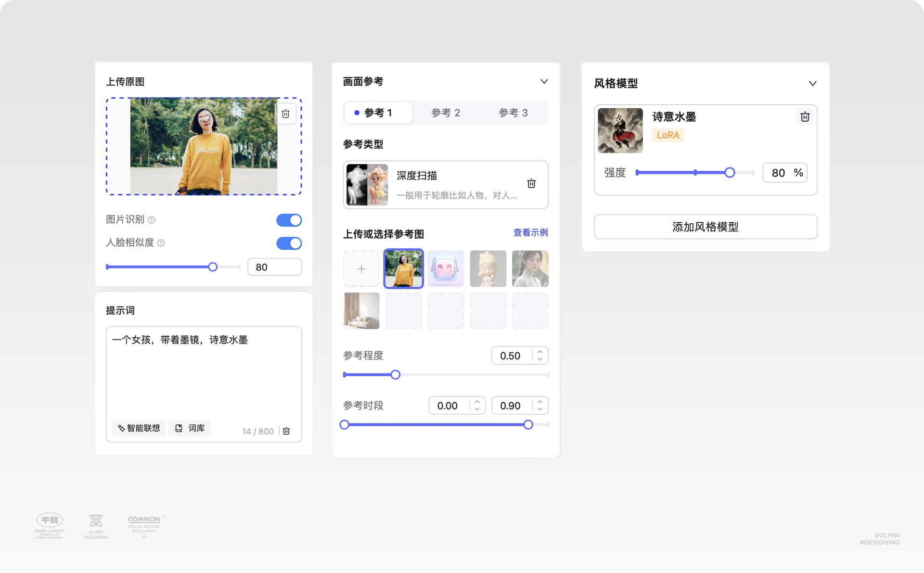Switch to the 参考 3 tab

(513, 113)
